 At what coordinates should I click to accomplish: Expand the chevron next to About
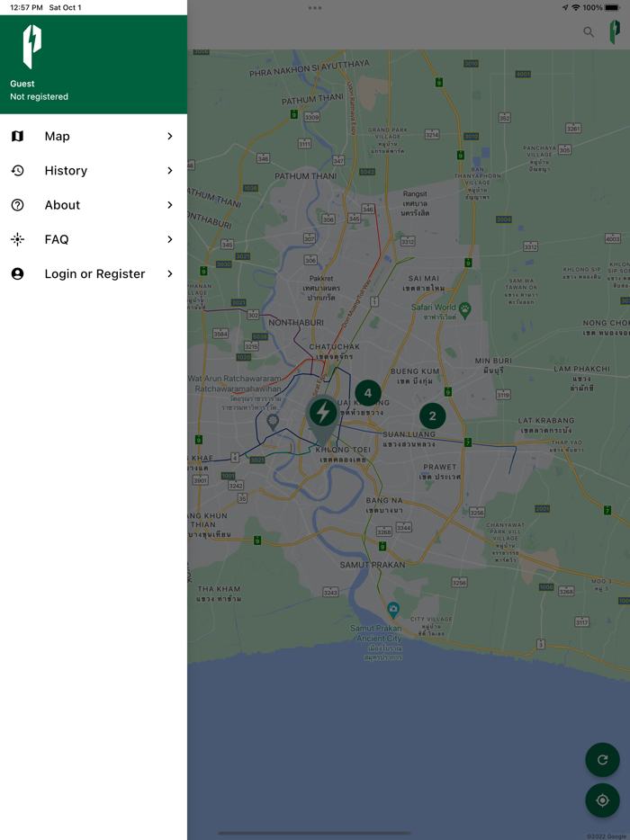click(x=170, y=205)
